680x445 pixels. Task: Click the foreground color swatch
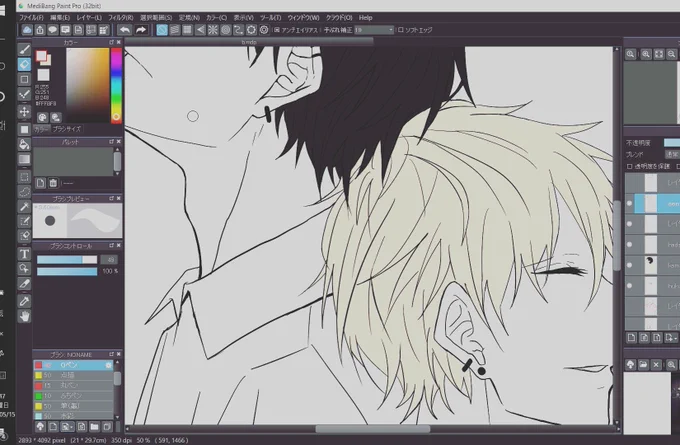tap(41, 56)
